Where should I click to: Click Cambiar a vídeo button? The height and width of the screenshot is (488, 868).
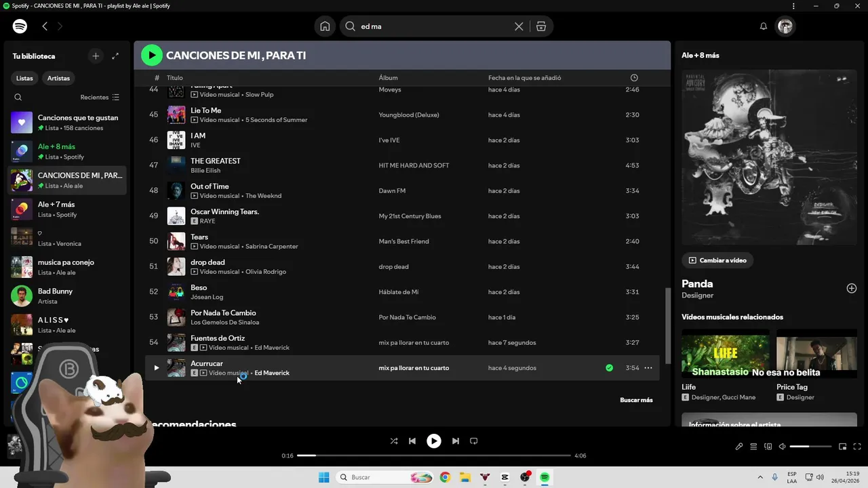click(x=717, y=260)
